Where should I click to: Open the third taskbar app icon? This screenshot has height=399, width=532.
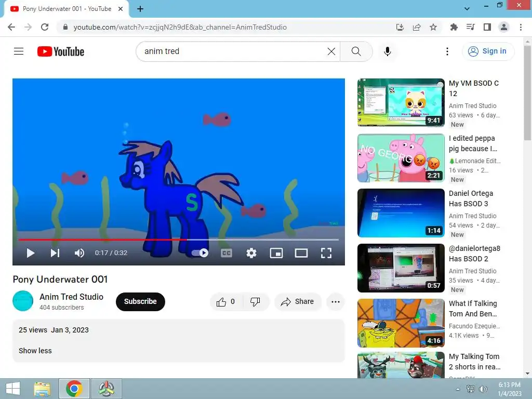(107, 389)
